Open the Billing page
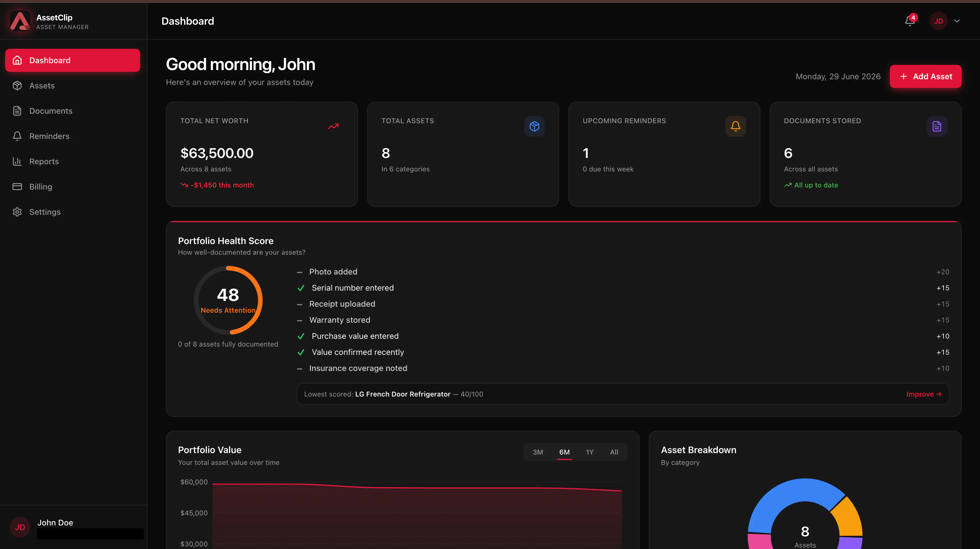The height and width of the screenshot is (549, 980). click(x=72, y=186)
